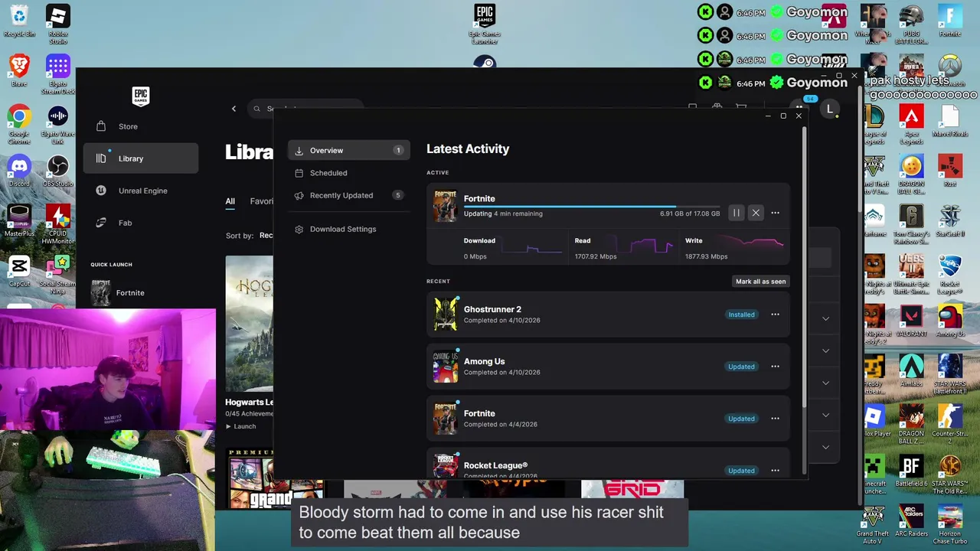Open VALORANT desktop shortcut
The width and height of the screenshot is (980, 551).
[911, 321]
